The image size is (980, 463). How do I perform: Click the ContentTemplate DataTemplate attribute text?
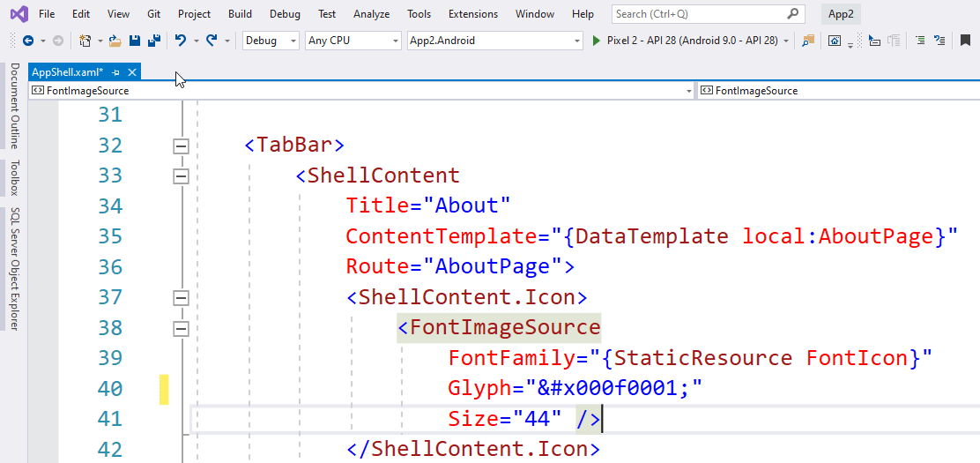(x=652, y=236)
